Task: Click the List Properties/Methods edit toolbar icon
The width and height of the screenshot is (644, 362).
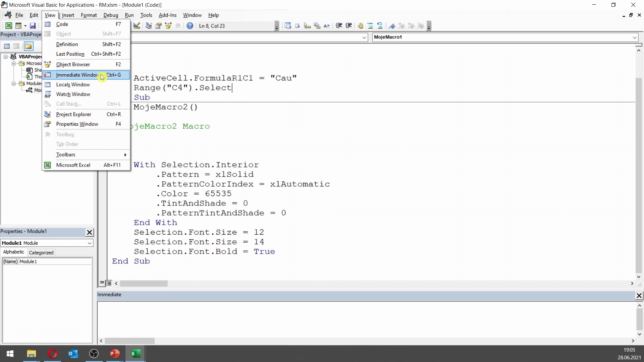Action: 288,26
